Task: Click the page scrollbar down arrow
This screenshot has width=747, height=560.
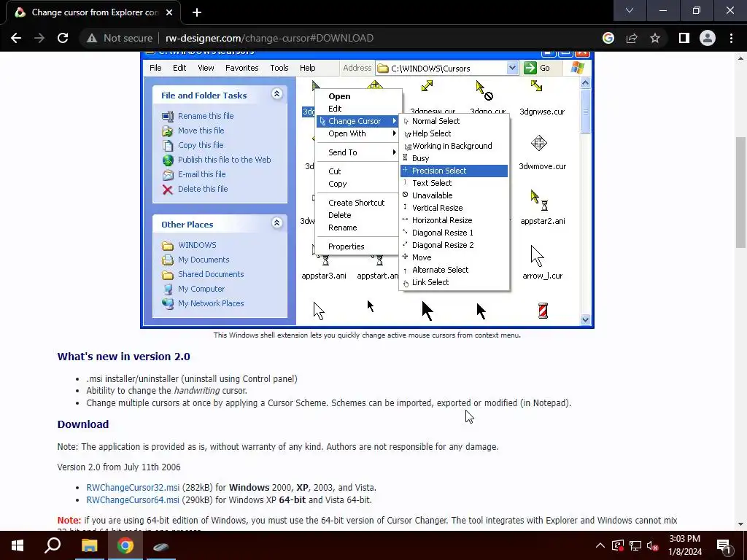Action: (741, 525)
